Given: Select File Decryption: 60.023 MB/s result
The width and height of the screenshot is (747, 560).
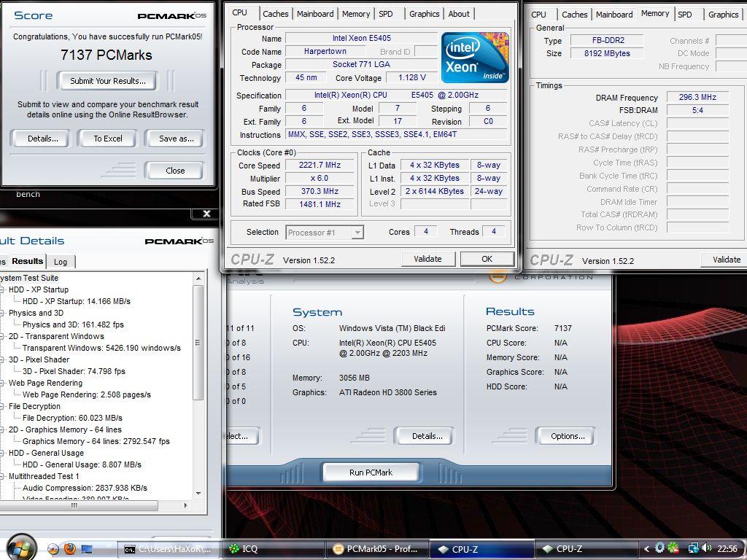Looking at the screenshot, I should coord(72,418).
